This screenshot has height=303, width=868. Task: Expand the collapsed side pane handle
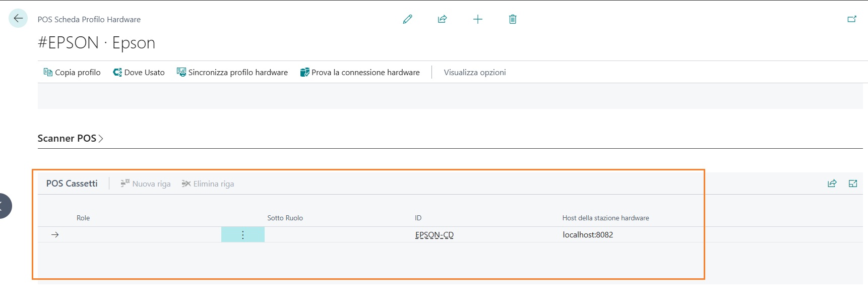(x=4, y=206)
